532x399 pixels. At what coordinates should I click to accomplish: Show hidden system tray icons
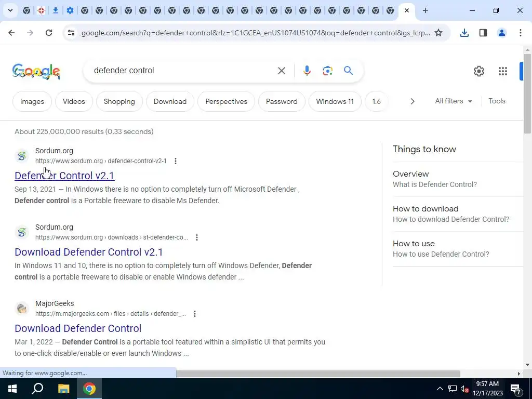(440, 389)
